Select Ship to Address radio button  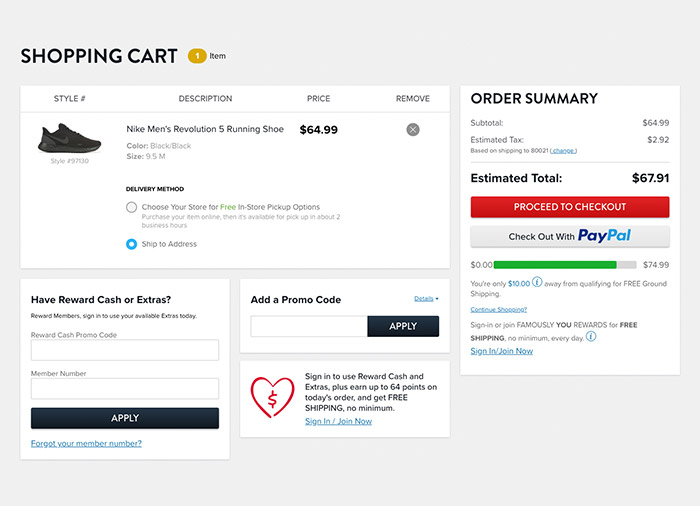pyautogui.click(x=131, y=244)
